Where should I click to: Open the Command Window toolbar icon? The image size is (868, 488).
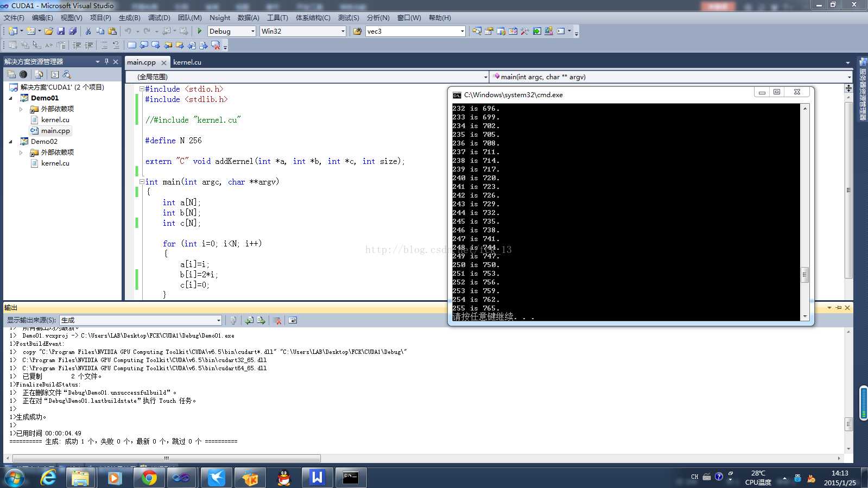(561, 31)
